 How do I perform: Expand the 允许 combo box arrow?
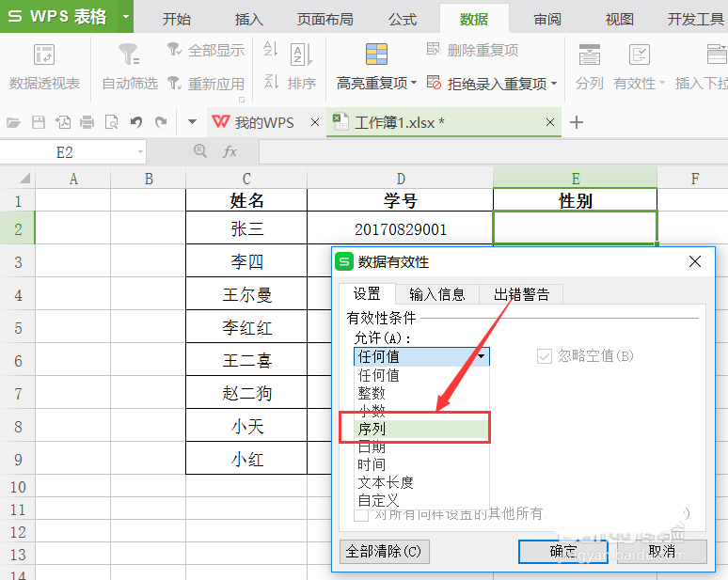481,356
